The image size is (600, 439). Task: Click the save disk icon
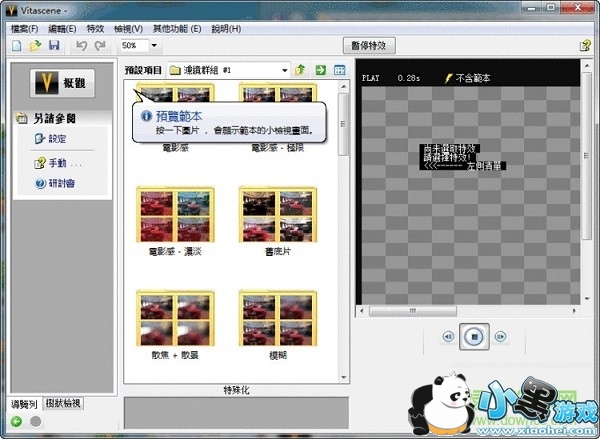pyautogui.click(x=53, y=46)
